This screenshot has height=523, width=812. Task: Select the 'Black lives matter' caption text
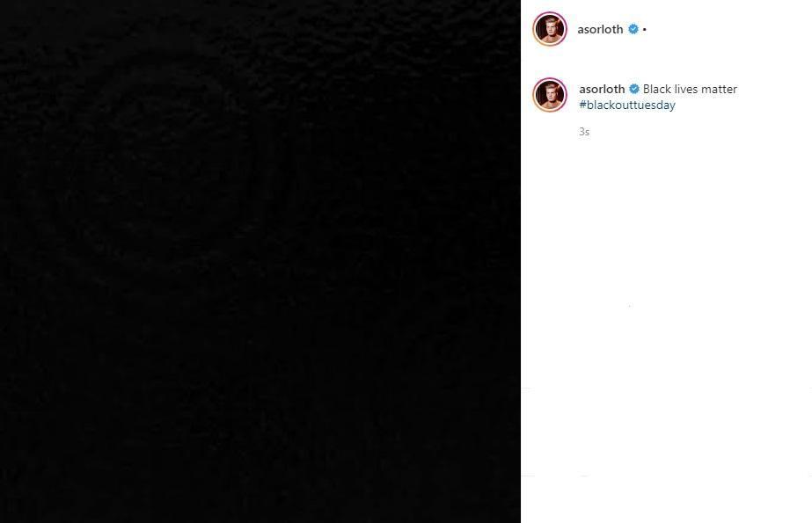click(690, 89)
